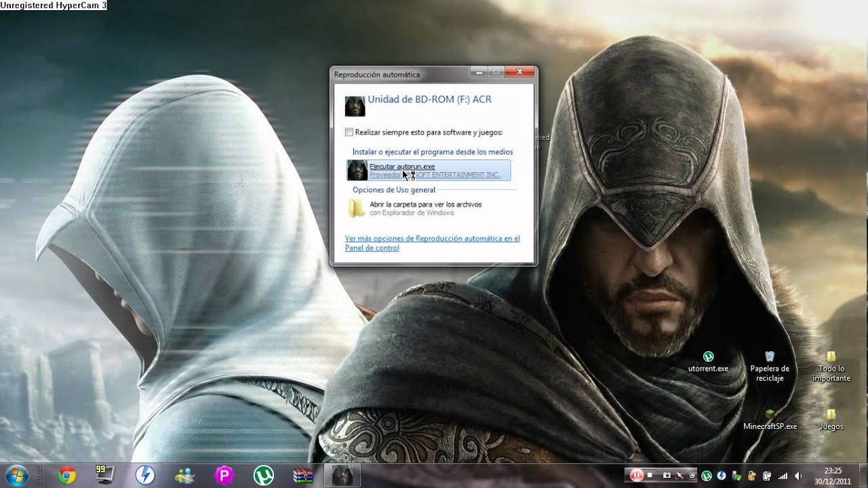Viewport: 868px width, 488px height.
Task: Click dialog title 'Unidad de BD-ROM (F:) ACR'
Action: coord(429,99)
